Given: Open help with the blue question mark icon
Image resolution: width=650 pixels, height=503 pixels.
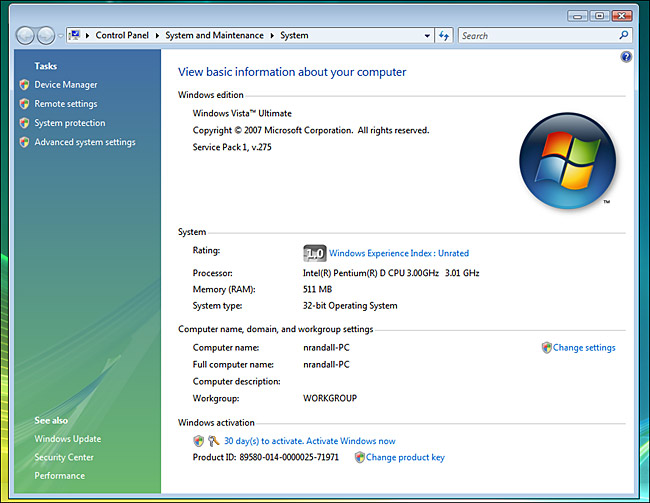Looking at the screenshot, I should pyautogui.click(x=625, y=58).
